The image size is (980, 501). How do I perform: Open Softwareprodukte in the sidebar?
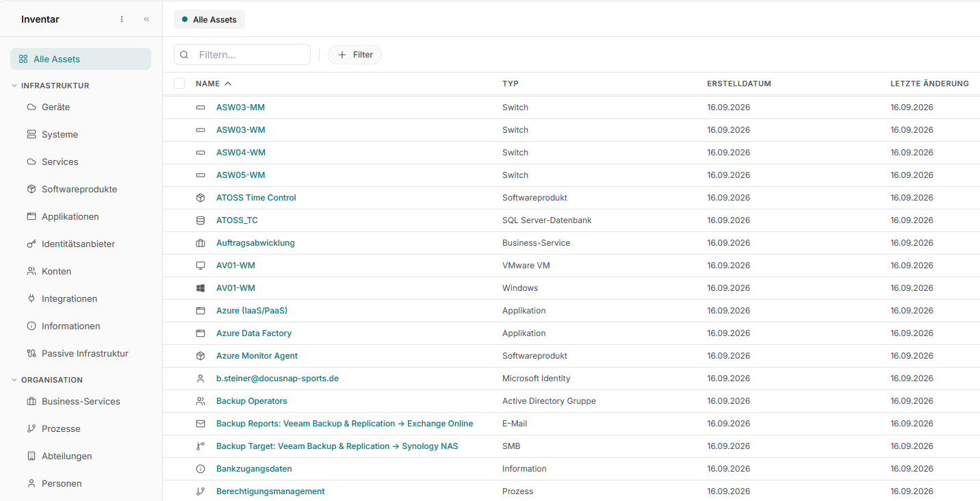point(81,189)
